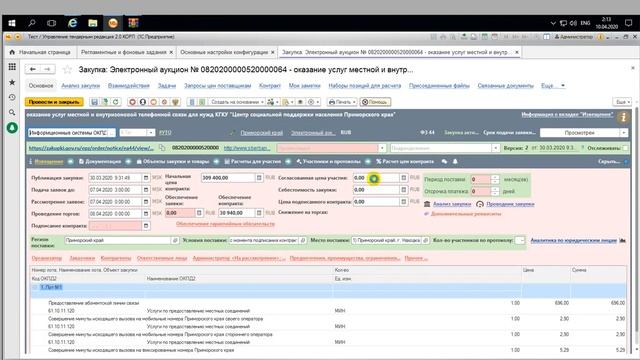
Task: Open Расчеты для участия section
Action: (x=253, y=162)
